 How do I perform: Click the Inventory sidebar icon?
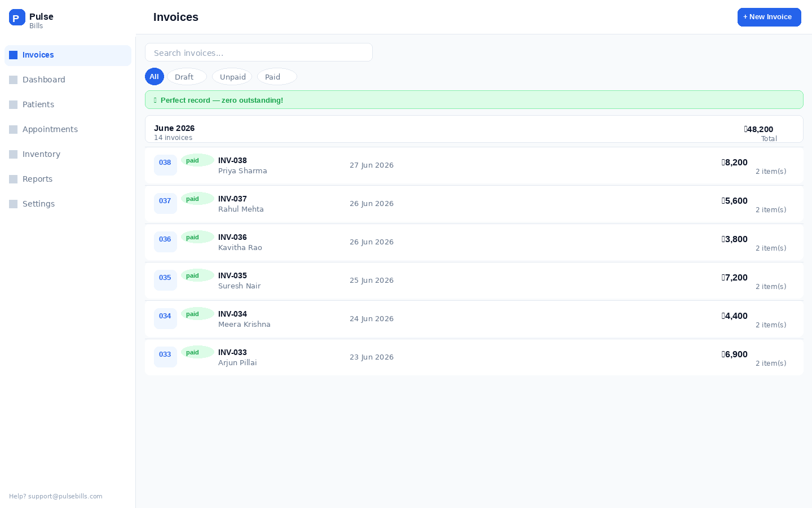tap(14, 155)
